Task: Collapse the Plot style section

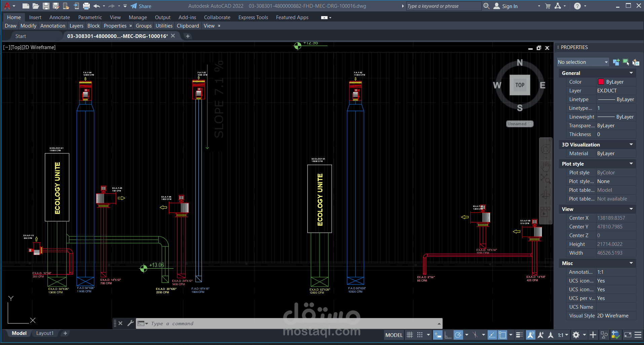Action: [x=631, y=164]
